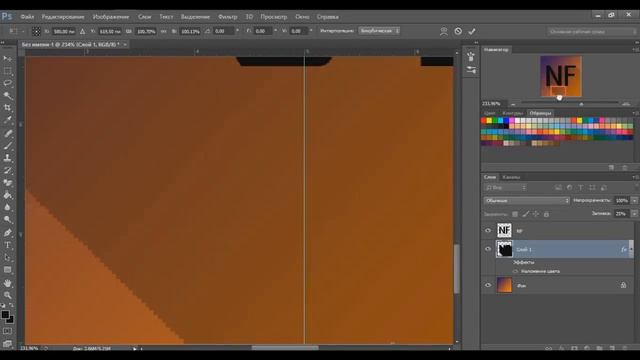Toggle the maintain aspect ratio link

(163, 31)
